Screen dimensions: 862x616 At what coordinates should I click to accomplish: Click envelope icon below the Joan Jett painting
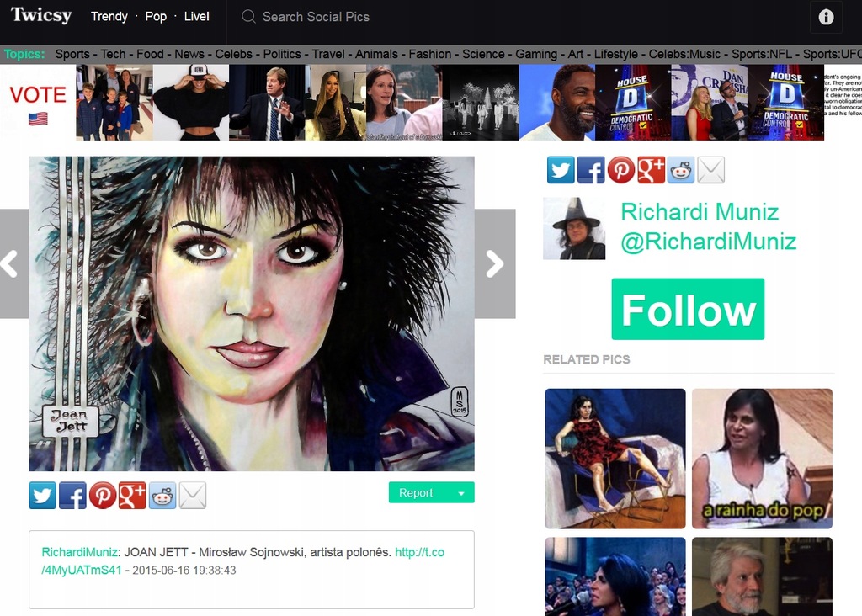[x=193, y=495]
